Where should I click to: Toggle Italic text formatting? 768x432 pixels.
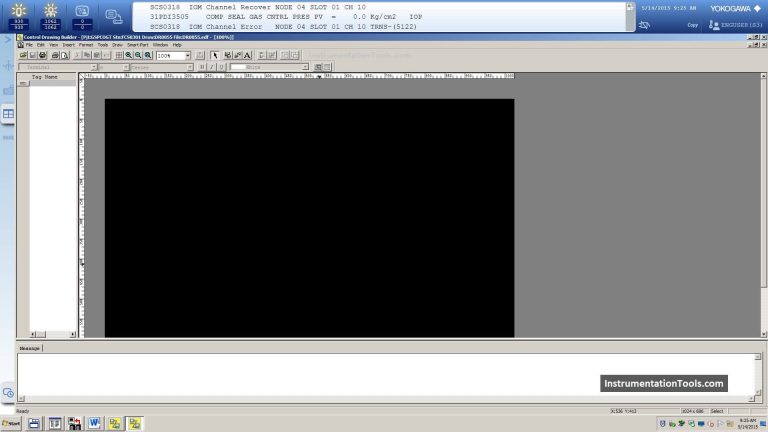click(209, 67)
